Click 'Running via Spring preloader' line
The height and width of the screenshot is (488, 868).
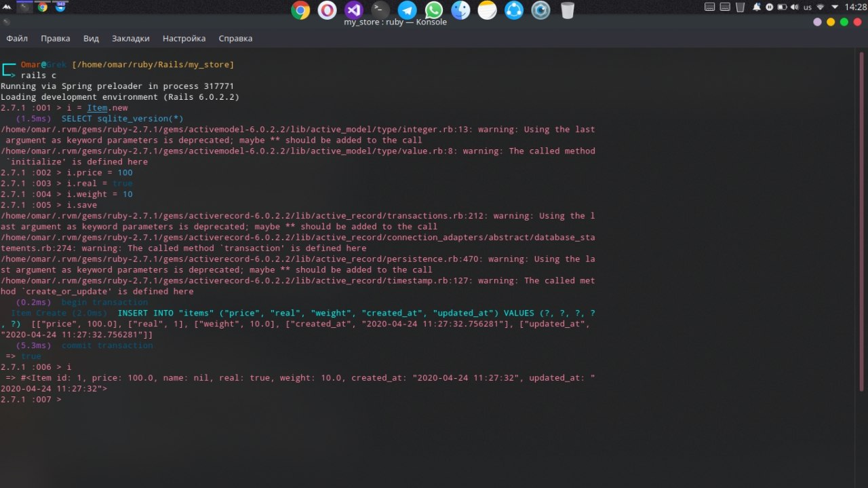coord(117,86)
